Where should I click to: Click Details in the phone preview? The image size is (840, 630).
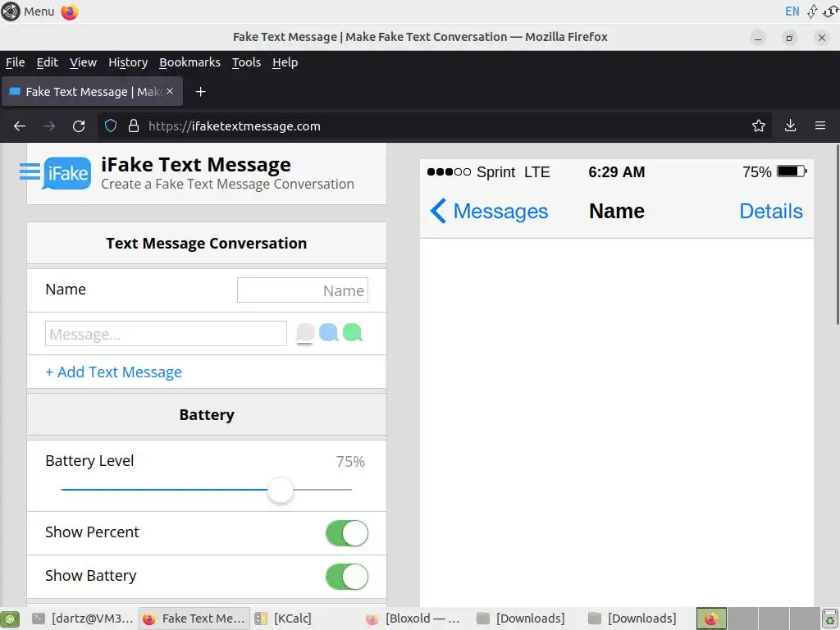(771, 211)
